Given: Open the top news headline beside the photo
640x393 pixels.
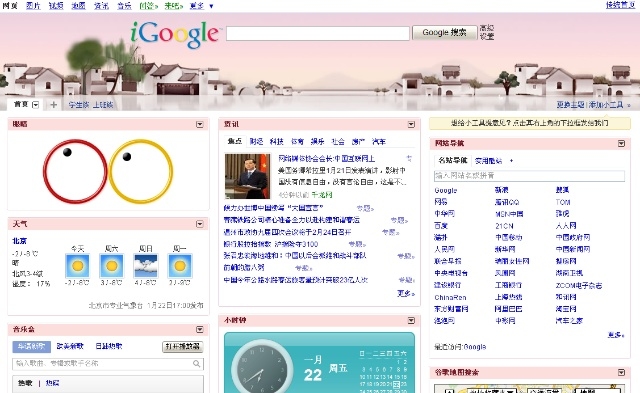Looking at the screenshot, I should (327, 158).
